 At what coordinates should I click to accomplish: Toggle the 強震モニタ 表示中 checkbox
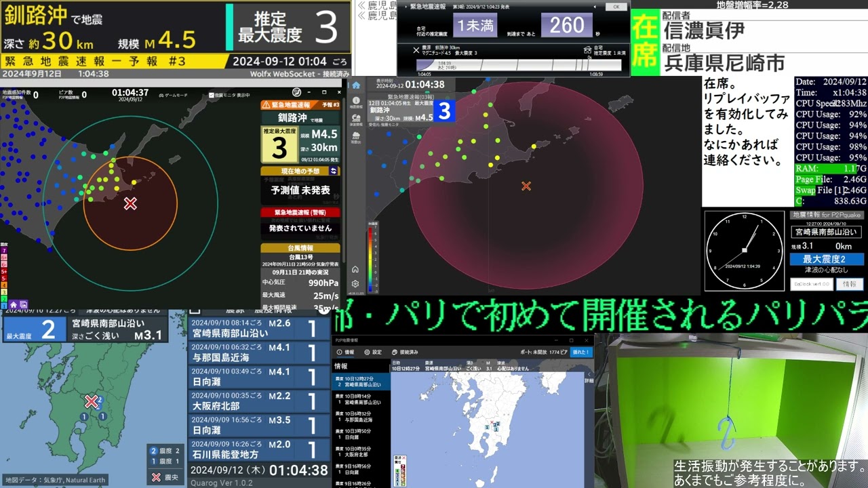pos(212,96)
